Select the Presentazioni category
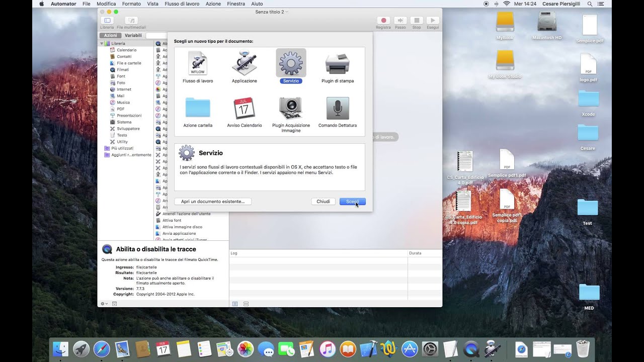The width and height of the screenshot is (644, 362). (129, 116)
